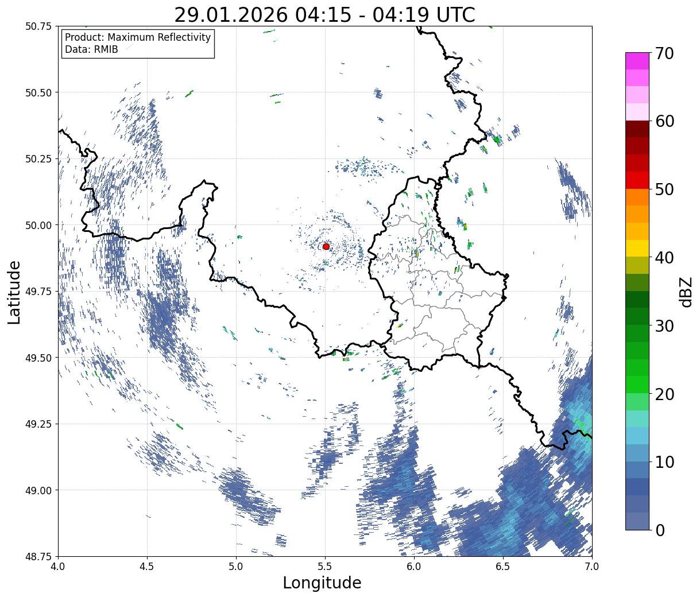Click latitude tick label 49.50
The image size is (700, 597).
point(38,358)
